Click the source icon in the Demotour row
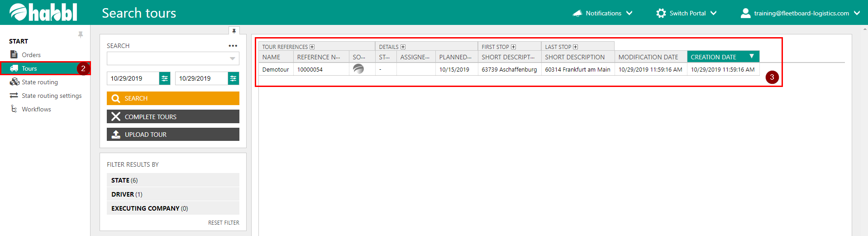This screenshot has height=236, width=868. 358,69
